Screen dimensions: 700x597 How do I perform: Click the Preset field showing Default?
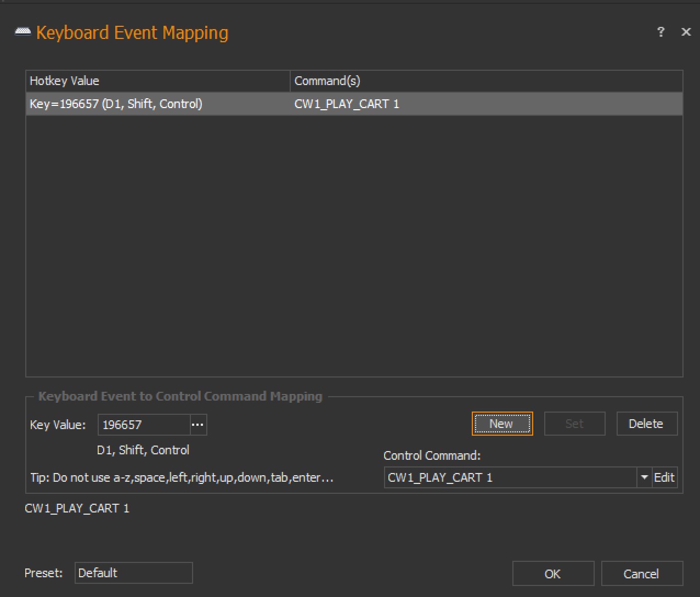pyautogui.click(x=134, y=573)
